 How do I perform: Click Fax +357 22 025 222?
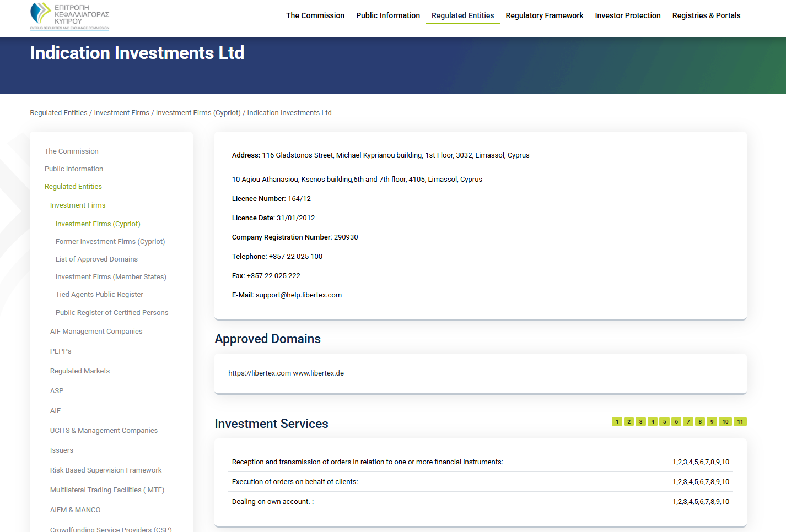tap(266, 276)
